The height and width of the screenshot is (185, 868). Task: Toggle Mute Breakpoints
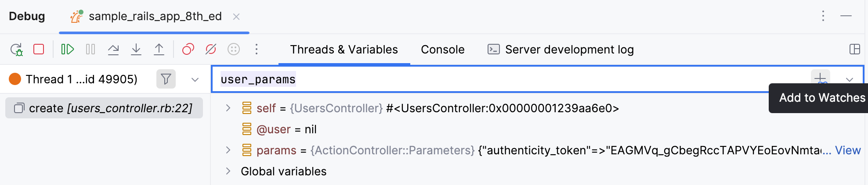tap(211, 49)
